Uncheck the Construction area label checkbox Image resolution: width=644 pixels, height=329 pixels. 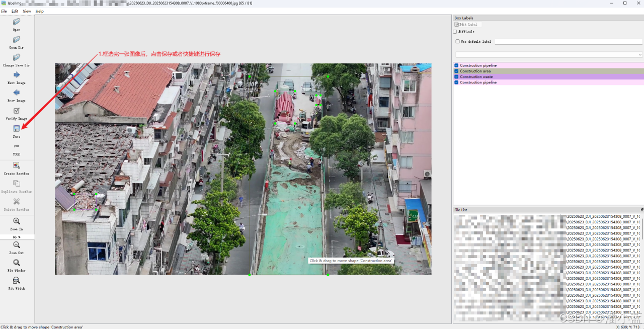coord(456,71)
